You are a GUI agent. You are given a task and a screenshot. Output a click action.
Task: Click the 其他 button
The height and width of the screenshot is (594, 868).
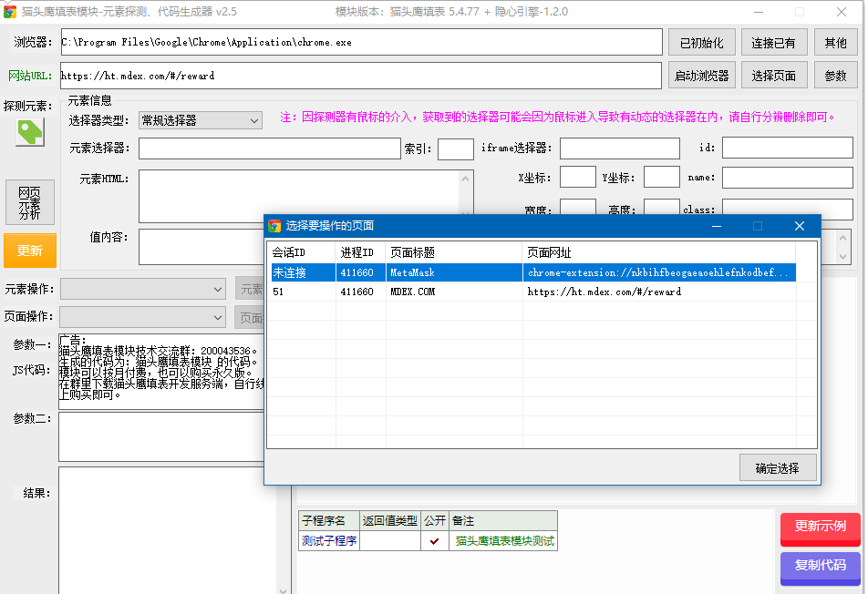[836, 42]
